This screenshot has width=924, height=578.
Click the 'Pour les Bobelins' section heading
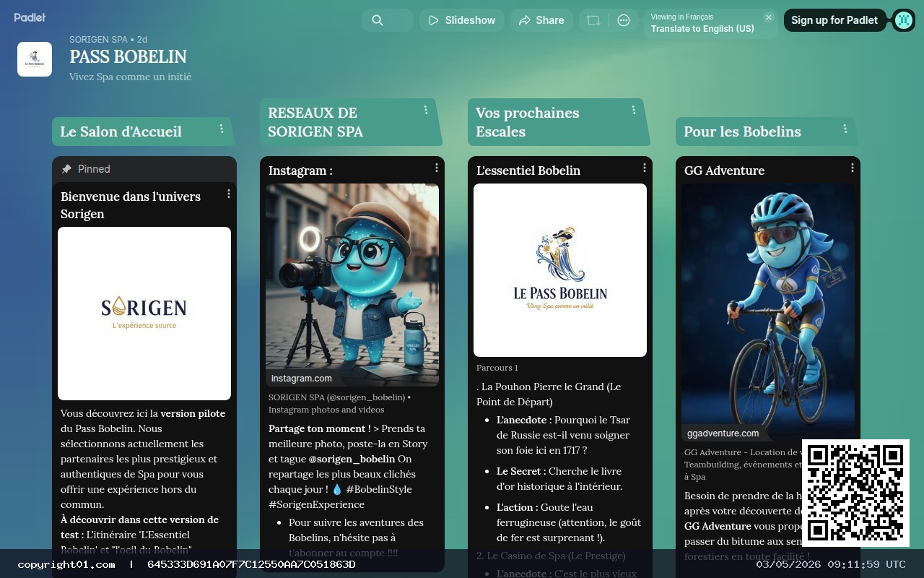(742, 131)
